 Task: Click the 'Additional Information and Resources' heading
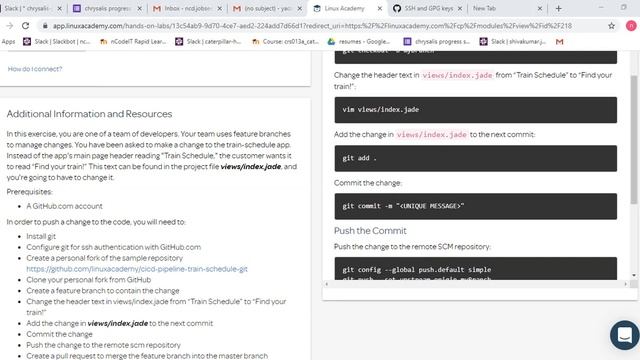[x=89, y=114]
